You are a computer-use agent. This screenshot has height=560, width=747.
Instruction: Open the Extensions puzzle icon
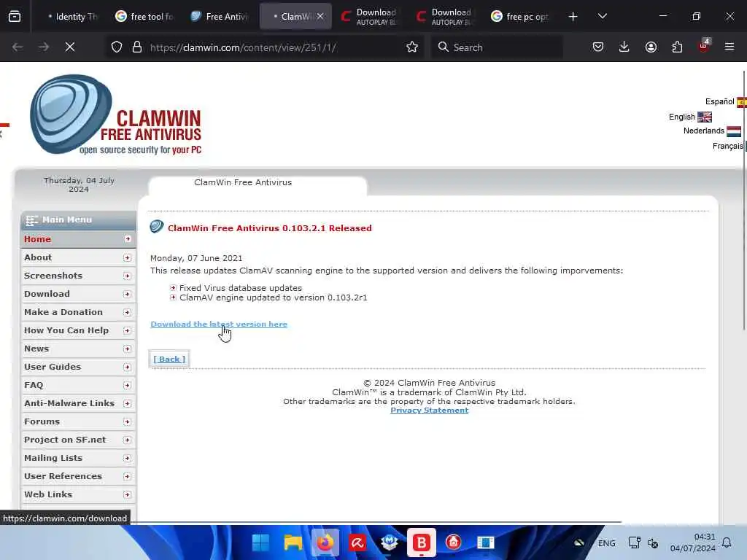677,47
